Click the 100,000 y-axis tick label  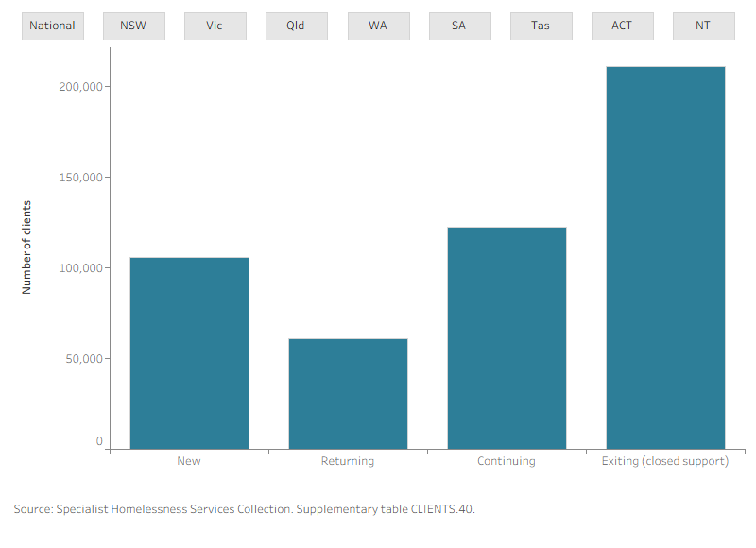80,268
